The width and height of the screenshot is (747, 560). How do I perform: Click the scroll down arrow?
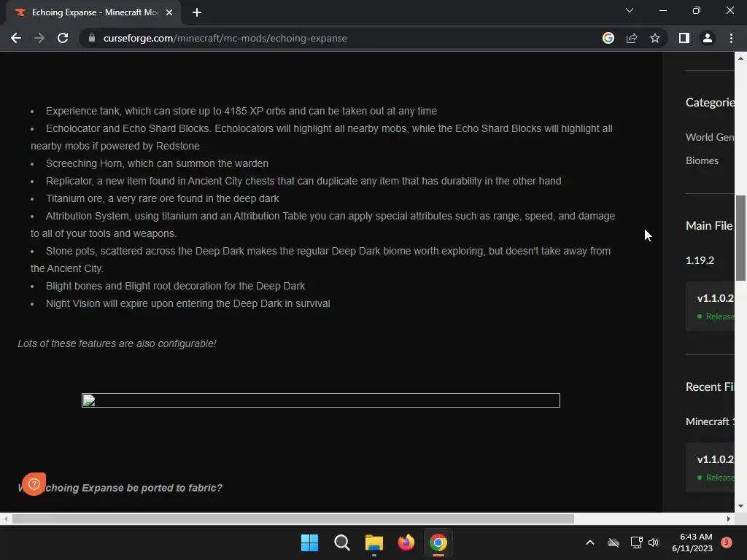(x=740, y=506)
